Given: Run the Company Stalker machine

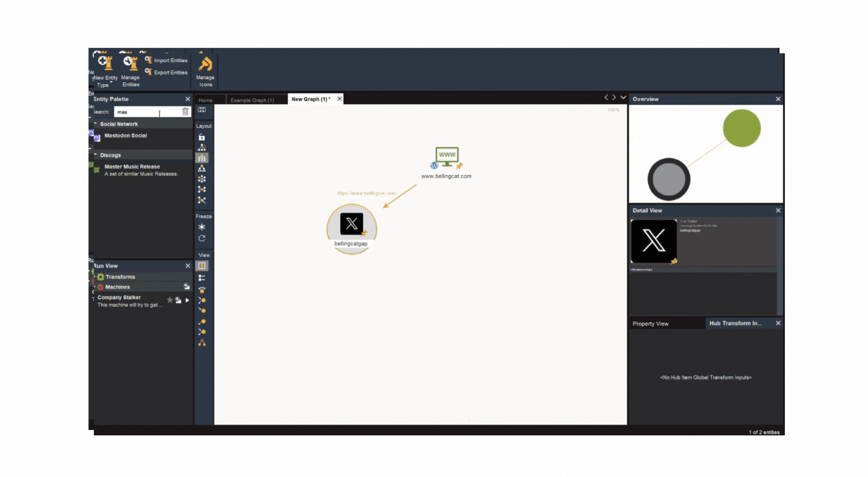Looking at the screenshot, I should point(187,300).
